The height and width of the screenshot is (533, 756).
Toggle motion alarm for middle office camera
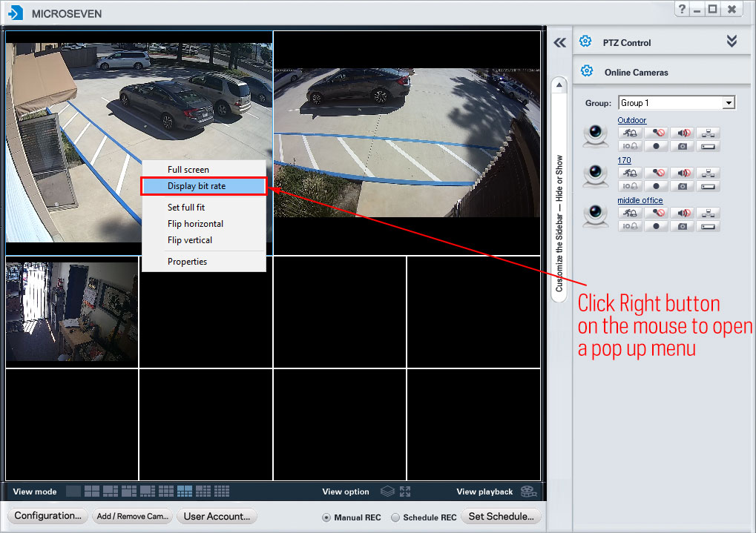pos(630,213)
